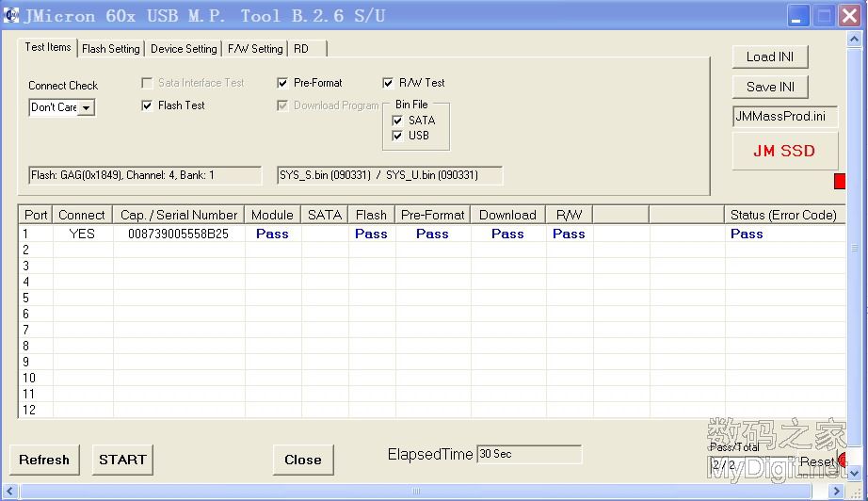The width and height of the screenshot is (868, 501).
Task: Click the horizontal scrollbar thumb
Action: (416, 491)
